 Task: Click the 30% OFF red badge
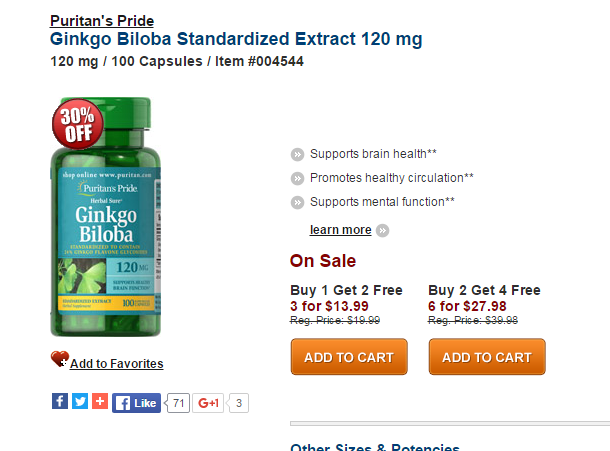(78, 124)
